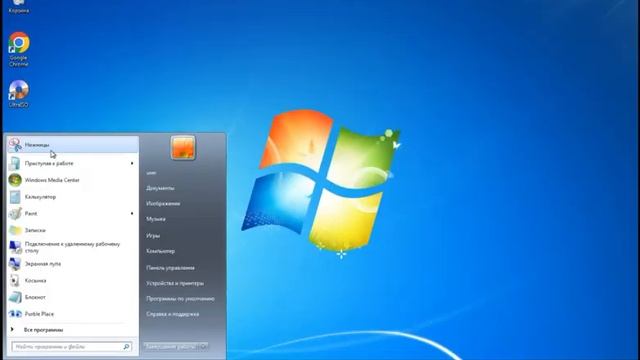The image size is (640, 360).
Task: Open Панель управления control panel
Action: [x=170, y=268]
